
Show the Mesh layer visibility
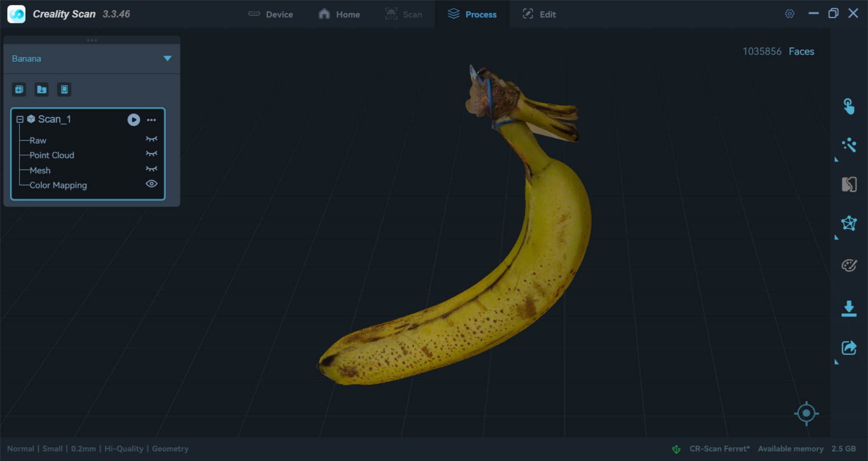(x=151, y=169)
